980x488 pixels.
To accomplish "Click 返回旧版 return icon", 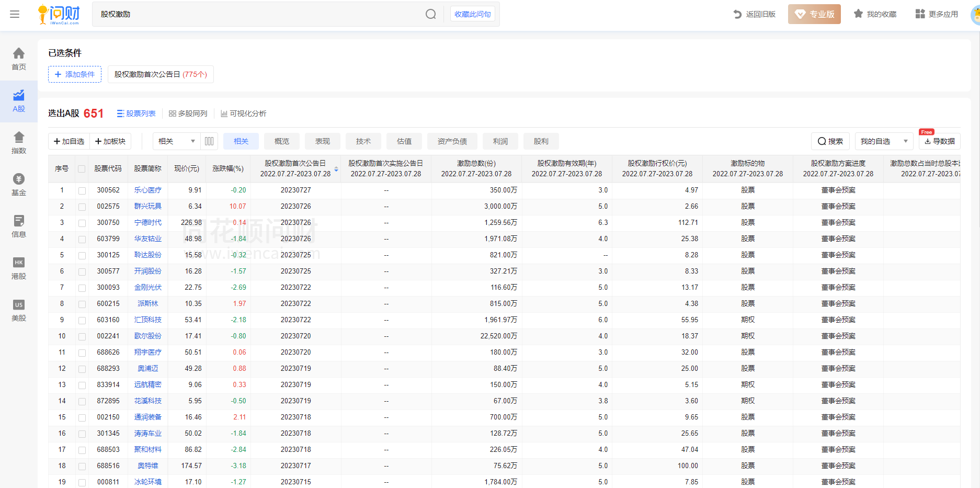I will pyautogui.click(x=737, y=14).
